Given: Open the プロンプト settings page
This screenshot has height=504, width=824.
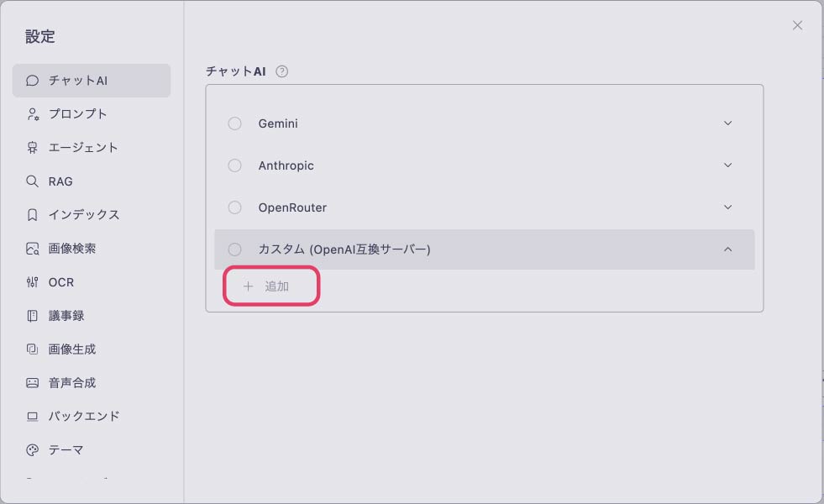Looking at the screenshot, I should (92, 114).
